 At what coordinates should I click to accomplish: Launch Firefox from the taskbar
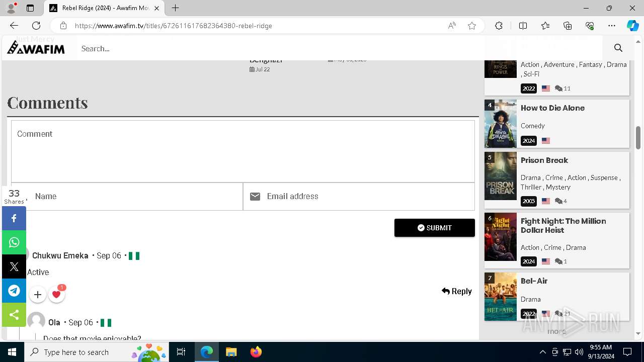pyautogui.click(x=256, y=352)
